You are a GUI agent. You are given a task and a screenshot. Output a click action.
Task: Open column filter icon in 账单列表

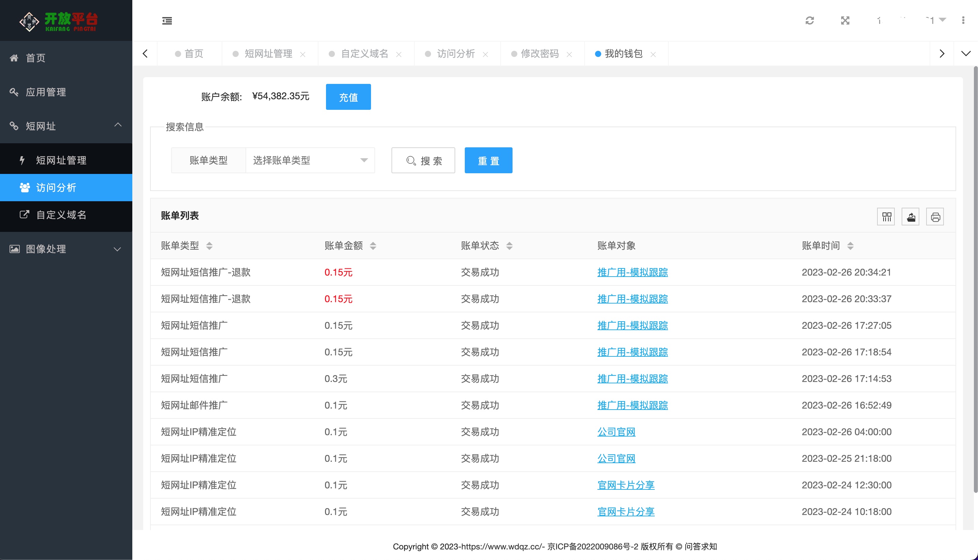pos(886,217)
